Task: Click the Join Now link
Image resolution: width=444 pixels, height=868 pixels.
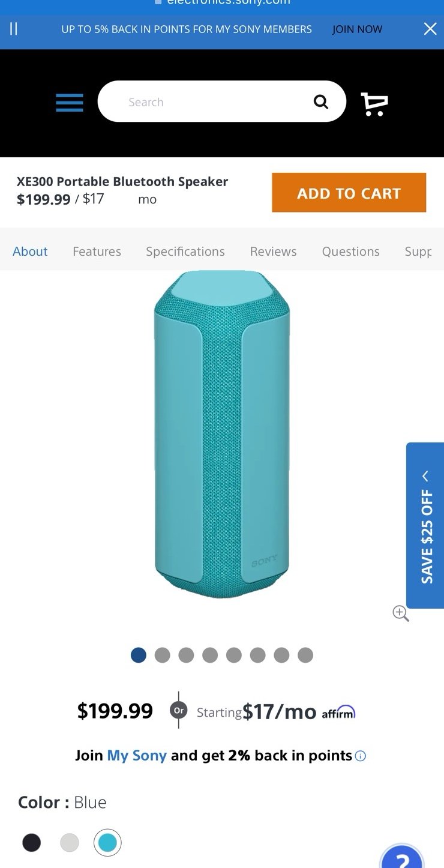Action: tap(357, 29)
